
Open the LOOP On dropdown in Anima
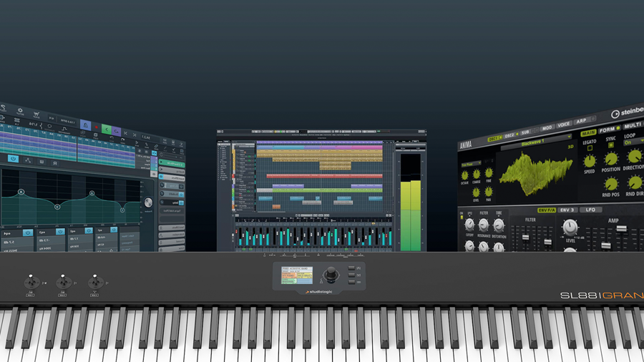[x=633, y=142]
